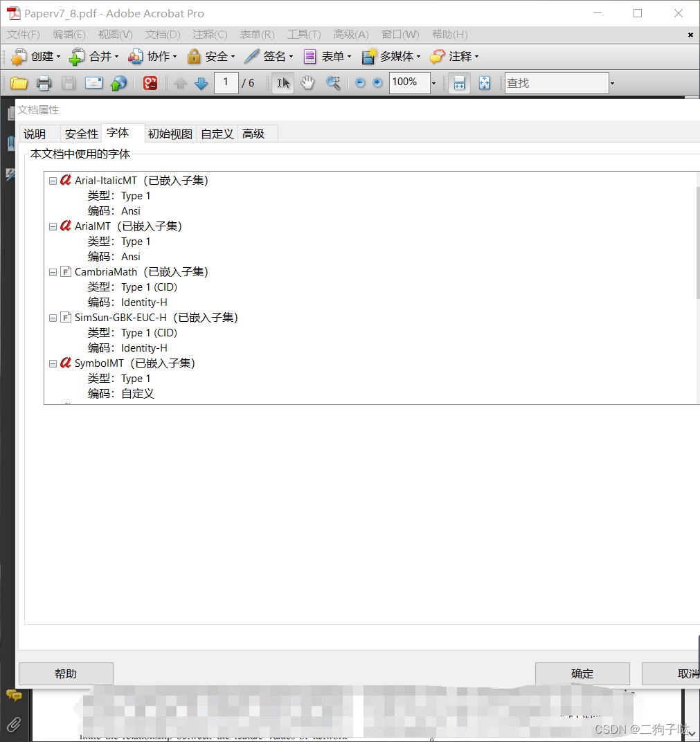Click the Print icon

[x=44, y=82]
